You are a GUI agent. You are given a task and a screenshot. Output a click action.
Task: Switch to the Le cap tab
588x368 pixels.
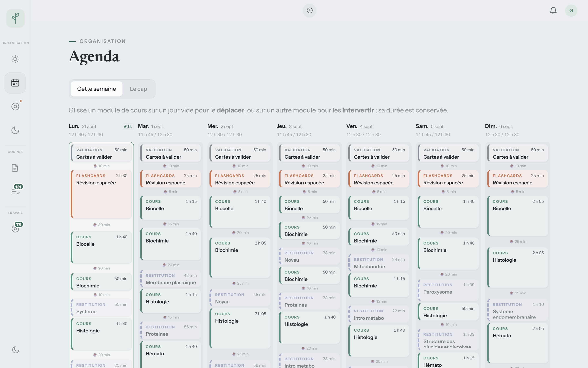[x=138, y=89]
